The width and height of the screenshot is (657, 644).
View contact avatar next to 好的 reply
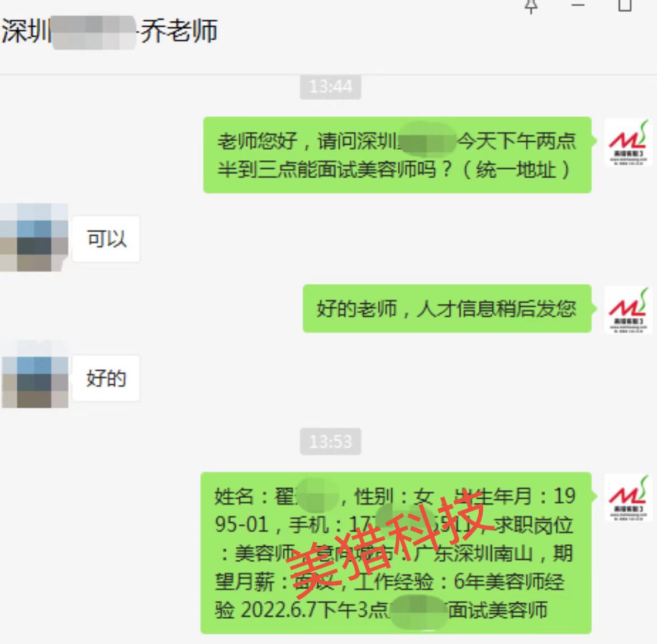(x=35, y=375)
